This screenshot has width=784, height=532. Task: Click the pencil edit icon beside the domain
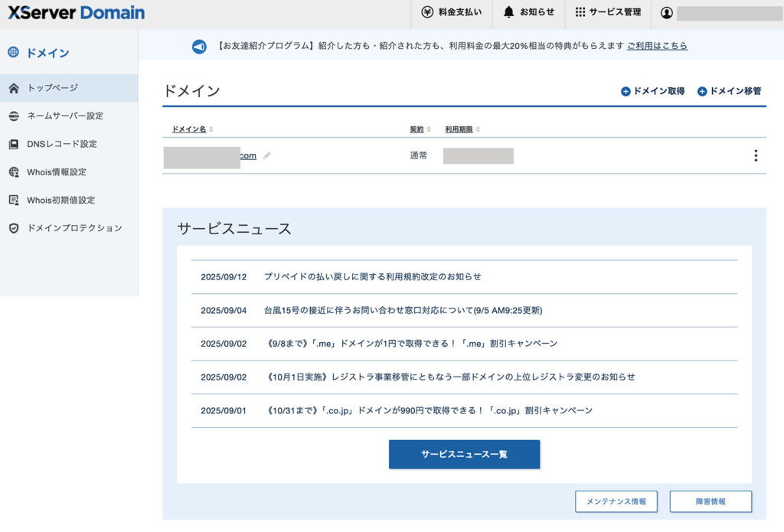tap(266, 155)
